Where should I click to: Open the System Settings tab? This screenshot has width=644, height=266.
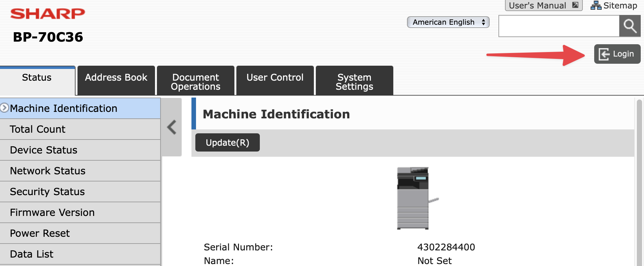(x=354, y=81)
